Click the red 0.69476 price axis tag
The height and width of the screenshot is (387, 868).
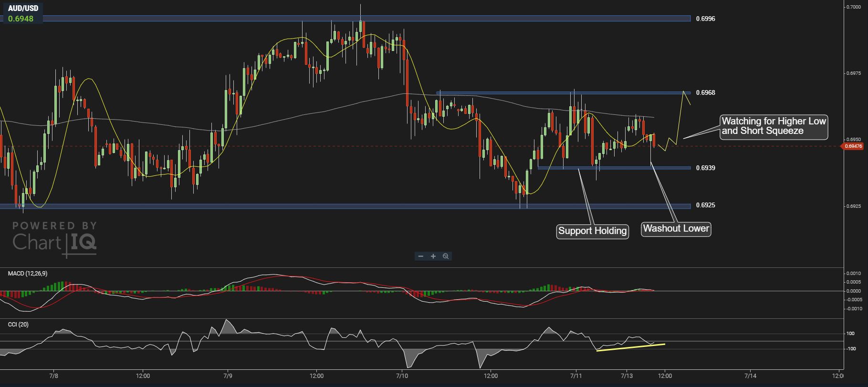pyautogui.click(x=852, y=146)
